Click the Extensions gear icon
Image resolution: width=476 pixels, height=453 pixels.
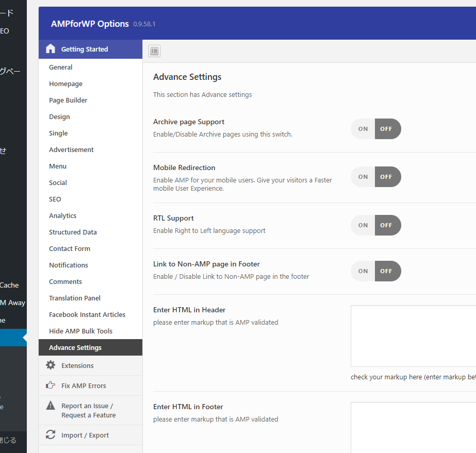(x=51, y=365)
